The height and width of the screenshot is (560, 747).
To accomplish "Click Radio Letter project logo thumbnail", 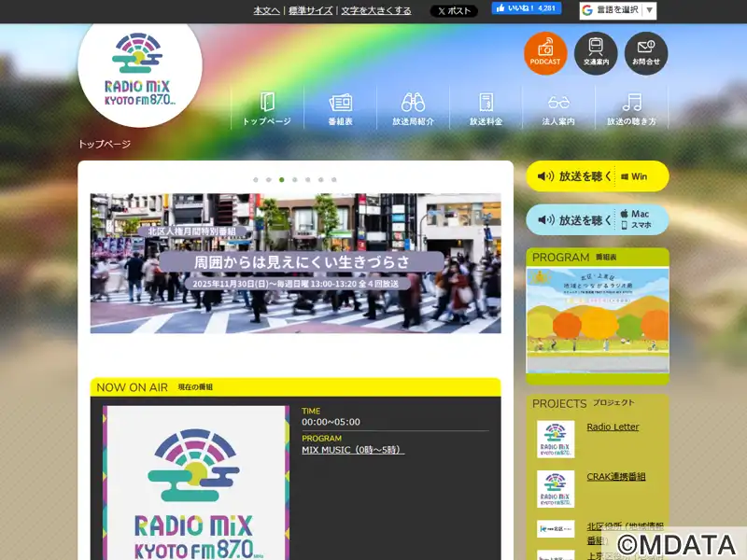I will point(556,439).
